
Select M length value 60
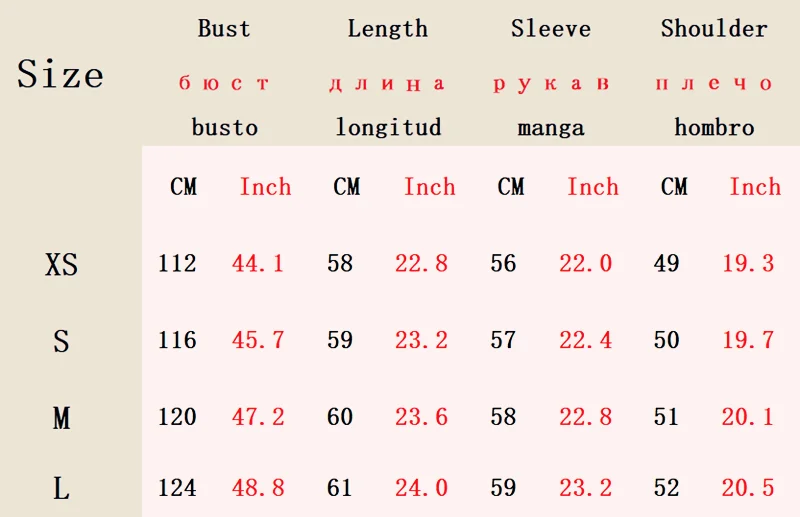(x=340, y=417)
